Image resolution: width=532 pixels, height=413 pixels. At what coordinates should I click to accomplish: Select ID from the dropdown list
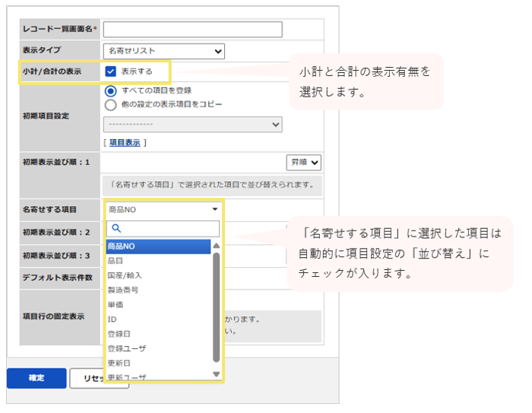pyautogui.click(x=158, y=319)
